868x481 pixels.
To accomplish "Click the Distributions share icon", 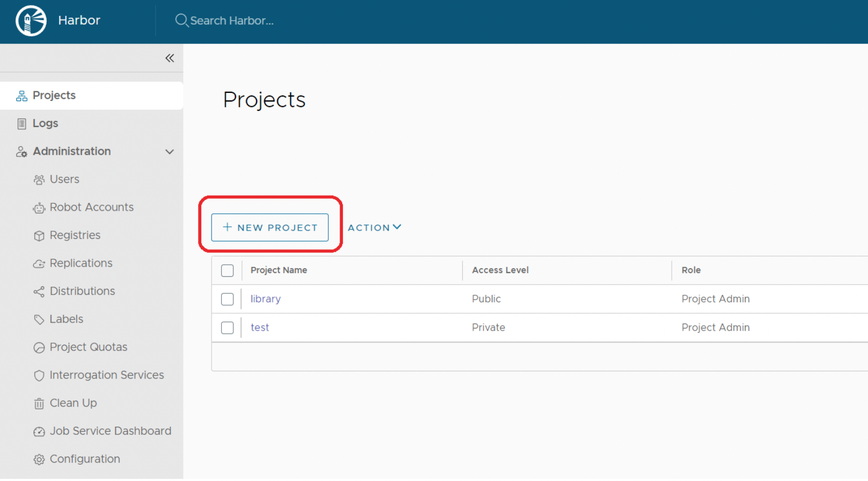I will [39, 292].
